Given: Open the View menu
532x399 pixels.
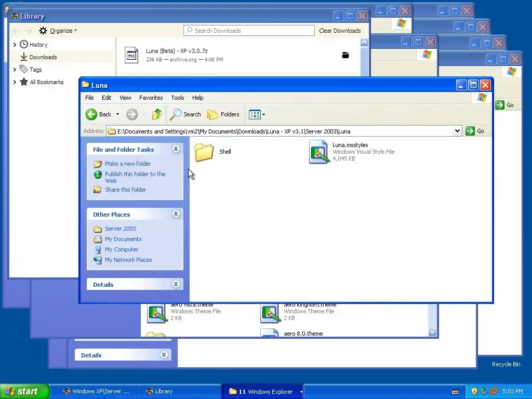Looking at the screenshot, I should [125, 98].
